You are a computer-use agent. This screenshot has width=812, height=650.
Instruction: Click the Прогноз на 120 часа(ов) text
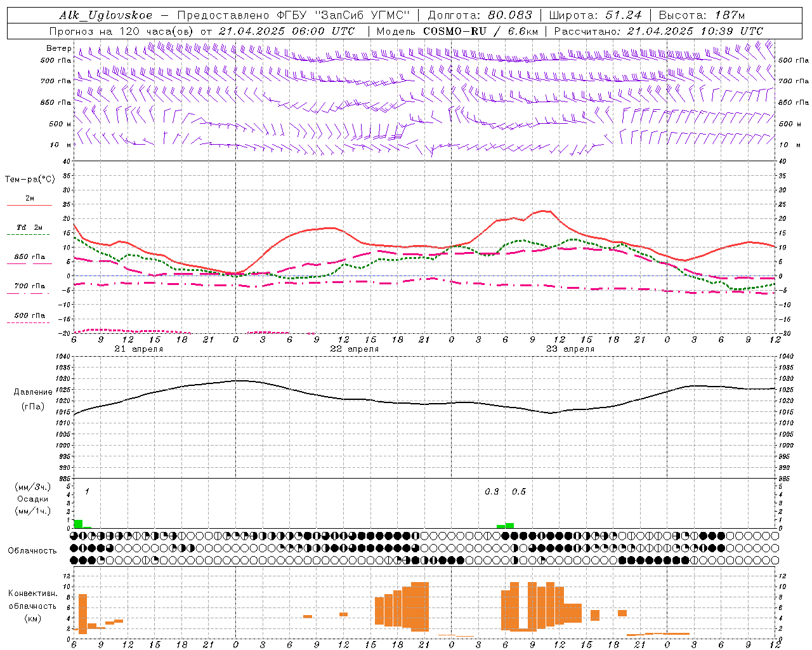pyautogui.click(x=122, y=31)
